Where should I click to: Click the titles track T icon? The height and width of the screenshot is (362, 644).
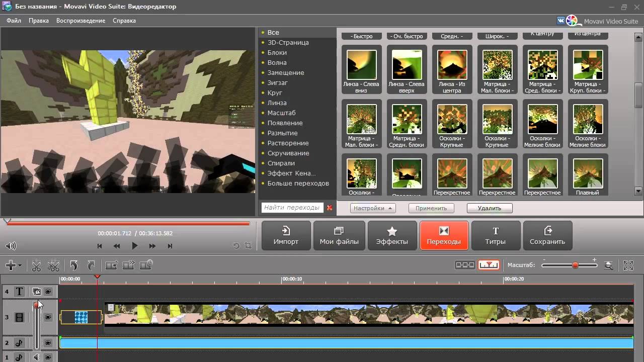tap(19, 291)
